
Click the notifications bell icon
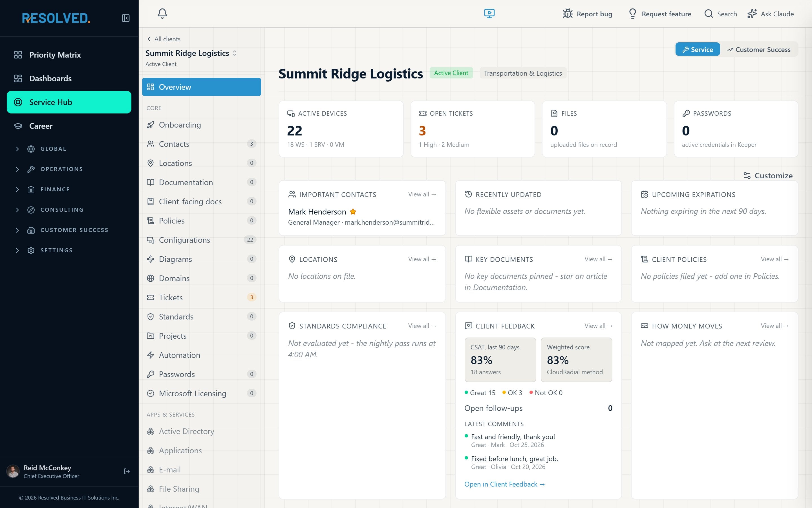click(162, 14)
